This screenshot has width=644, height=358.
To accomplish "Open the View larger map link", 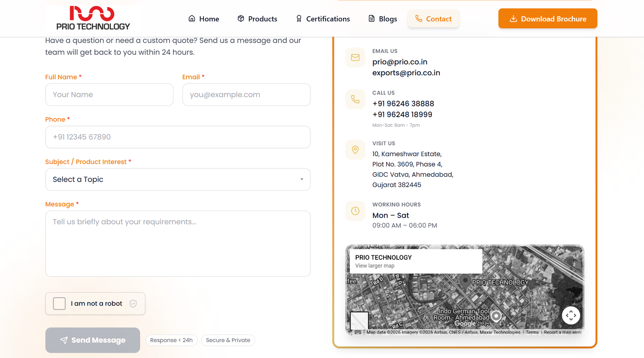I will click(x=375, y=266).
